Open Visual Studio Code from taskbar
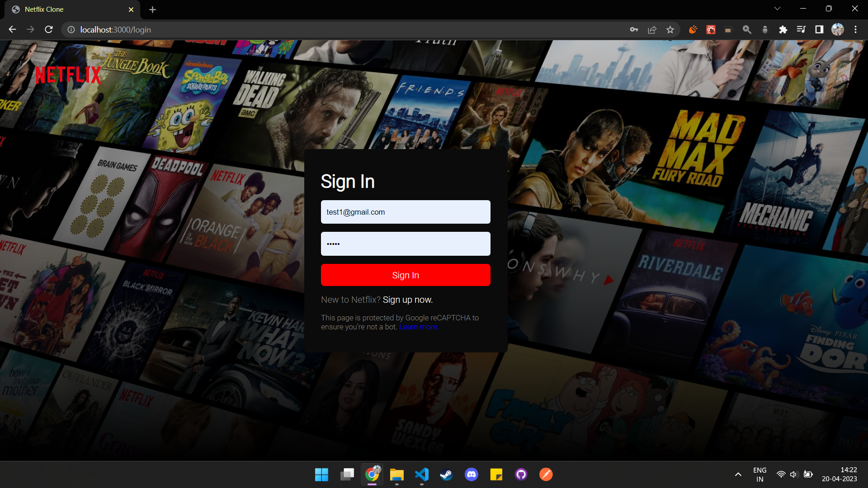The height and width of the screenshot is (488, 868). pyautogui.click(x=422, y=474)
